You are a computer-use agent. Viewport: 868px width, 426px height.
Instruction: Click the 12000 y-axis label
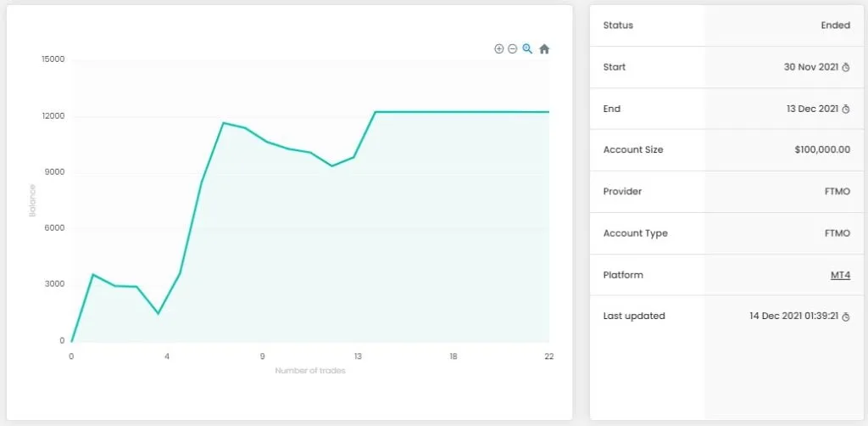pos(53,116)
